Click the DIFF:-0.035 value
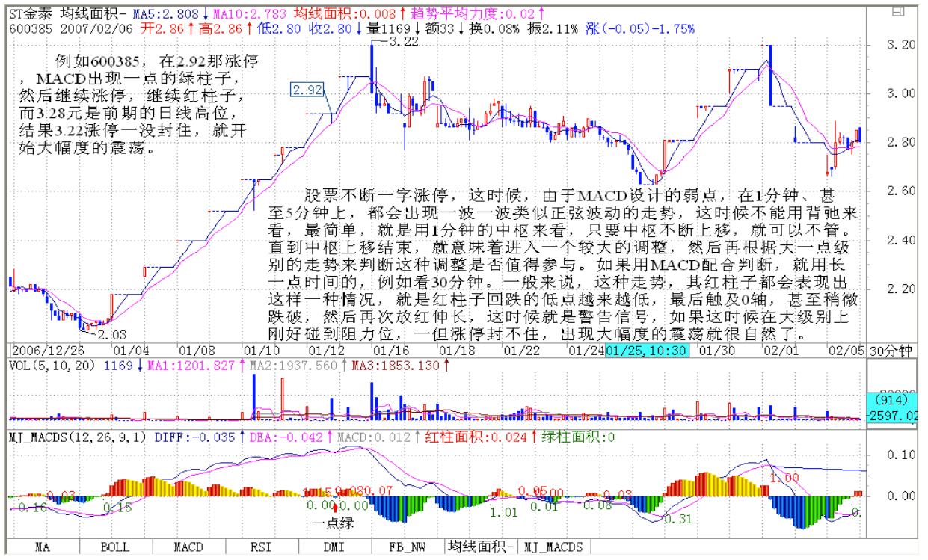 click(x=195, y=437)
